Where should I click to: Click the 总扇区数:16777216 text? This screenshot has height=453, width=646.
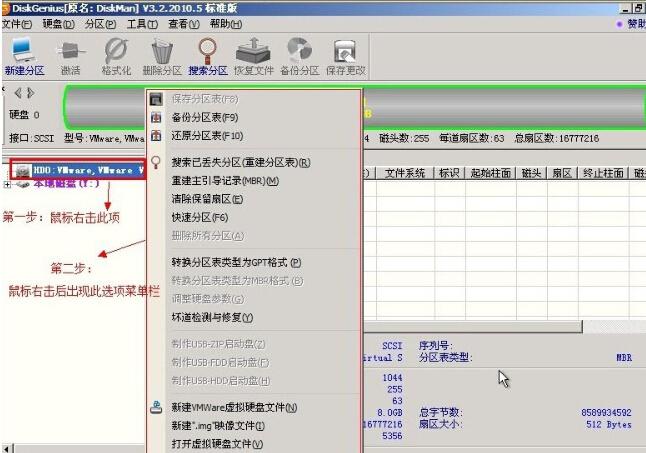coord(557,138)
